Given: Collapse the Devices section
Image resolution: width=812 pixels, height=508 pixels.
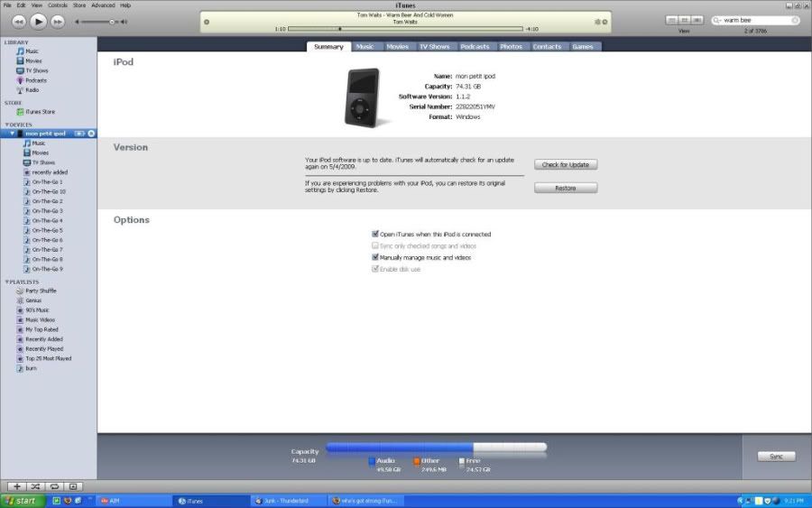Looking at the screenshot, I should [x=6, y=125].
